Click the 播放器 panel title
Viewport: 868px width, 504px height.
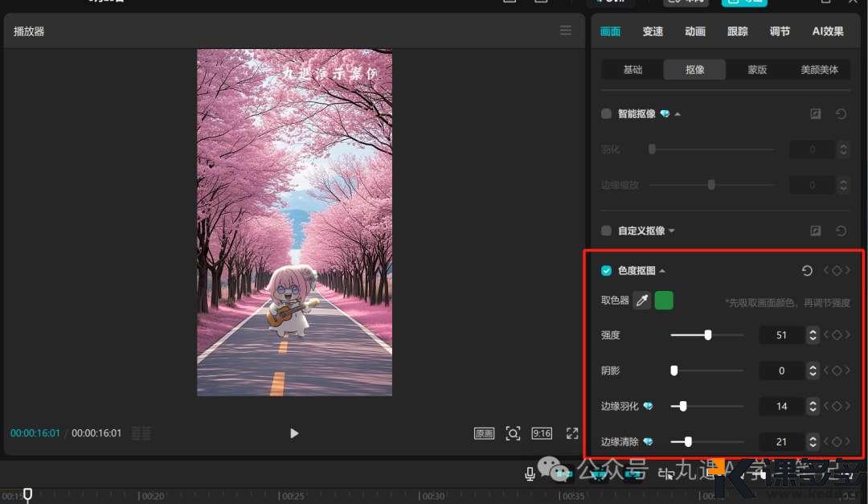29,31
